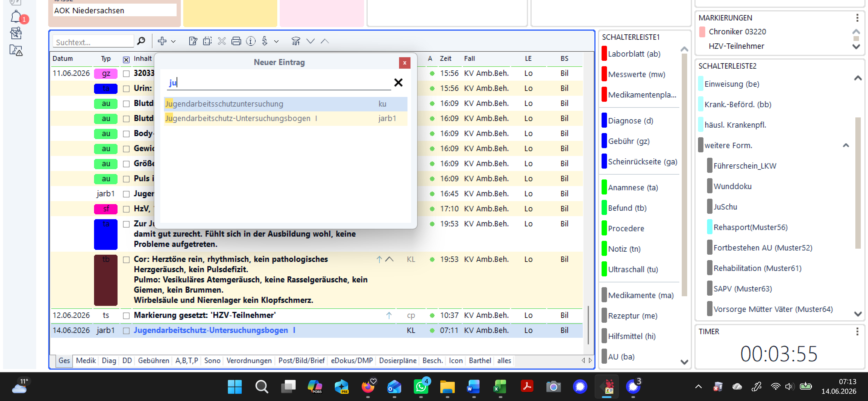
Task: Open WhatsApp from the taskbar
Action: pos(421,387)
